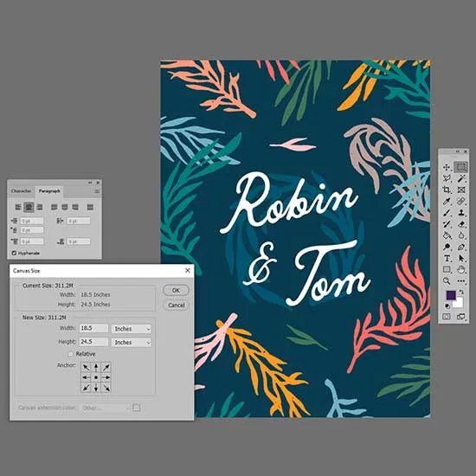This screenshot has height=476, width=476.
Task: Pick the Eyedropper tool
Action: point(447,202)
